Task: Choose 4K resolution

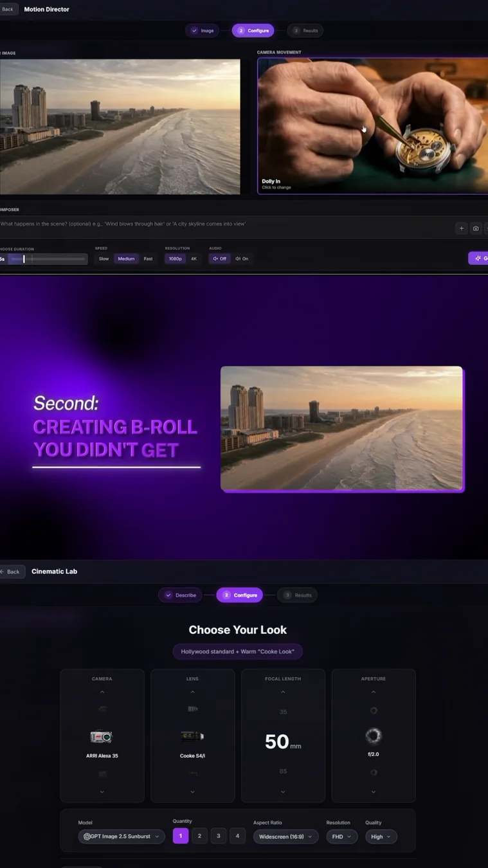Action: click(194, 258)
